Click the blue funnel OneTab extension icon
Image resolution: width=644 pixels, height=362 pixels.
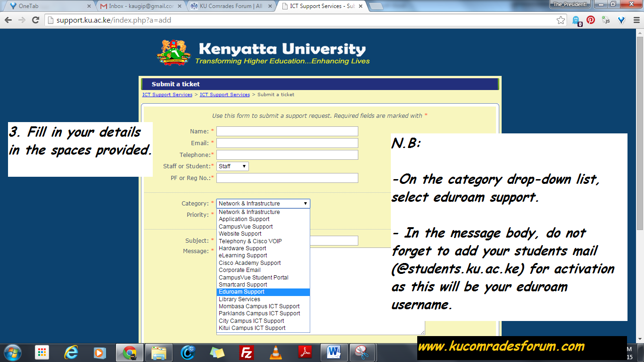click(621, 20)
